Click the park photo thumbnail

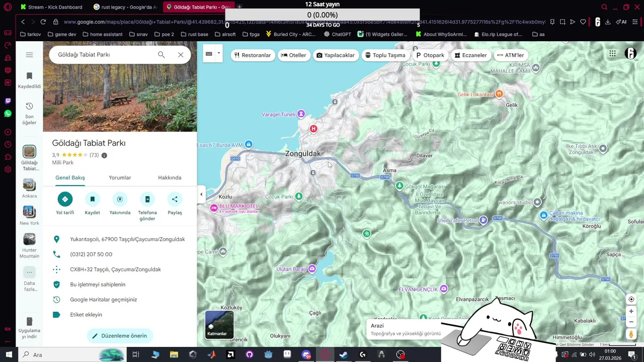[x=120, y=86]
